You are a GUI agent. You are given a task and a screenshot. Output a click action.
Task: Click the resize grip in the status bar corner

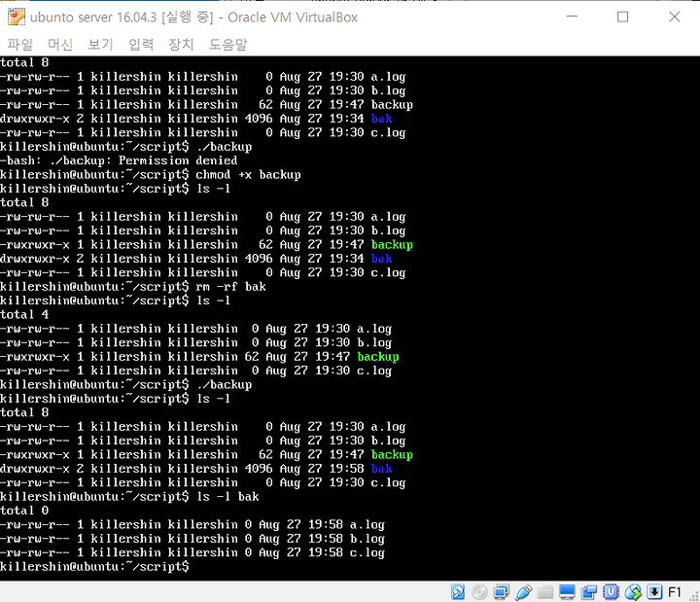click(694, 596)
